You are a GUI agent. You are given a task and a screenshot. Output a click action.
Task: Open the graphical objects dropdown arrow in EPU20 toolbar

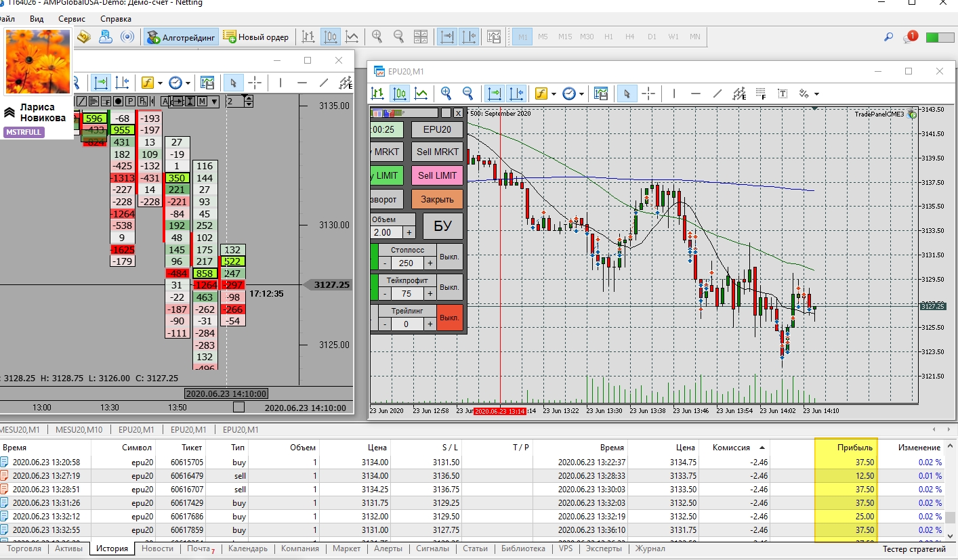pyautogui.click(x=816, y=93)
